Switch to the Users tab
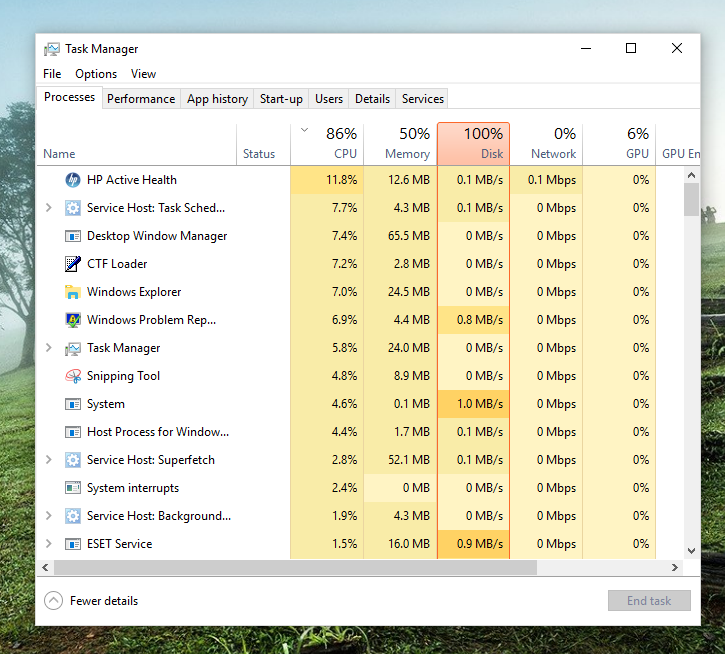Screen dimensions: 725x654 click(x=329, y=99)
